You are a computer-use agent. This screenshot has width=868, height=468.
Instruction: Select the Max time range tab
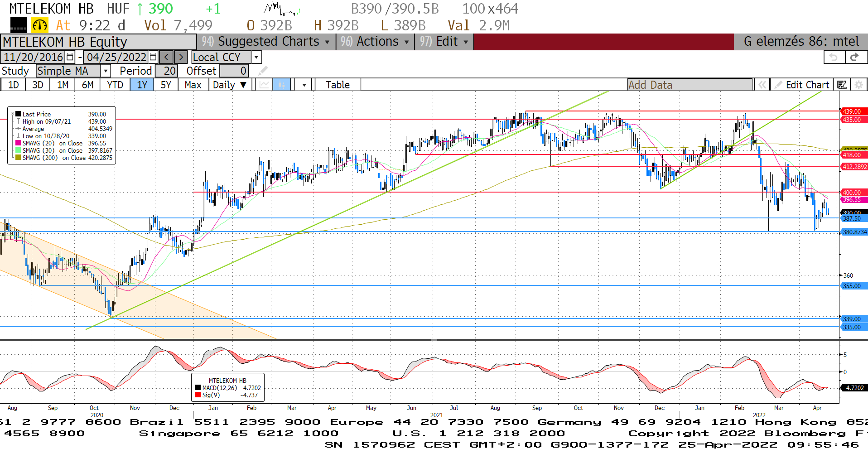193,85
